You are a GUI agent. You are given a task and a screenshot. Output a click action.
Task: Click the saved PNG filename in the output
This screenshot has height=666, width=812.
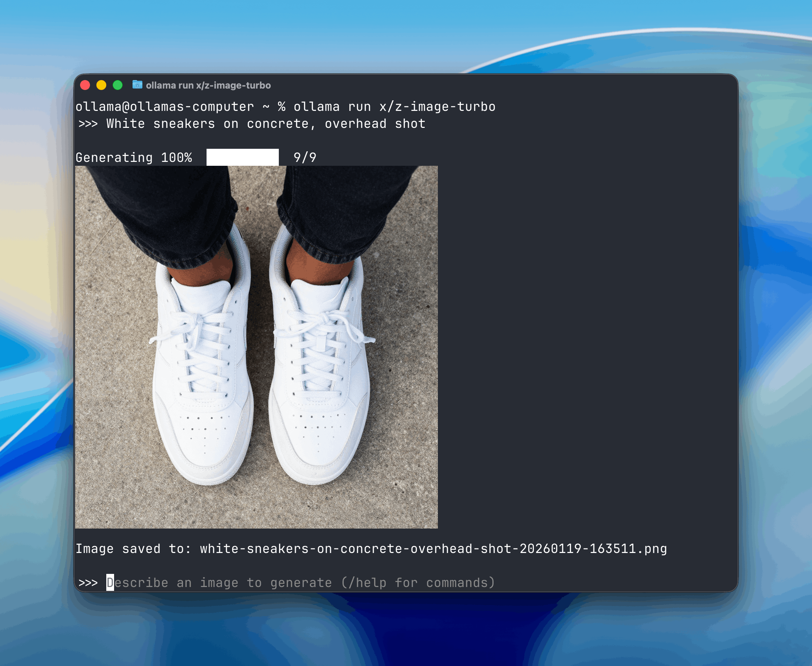(433, 549)
